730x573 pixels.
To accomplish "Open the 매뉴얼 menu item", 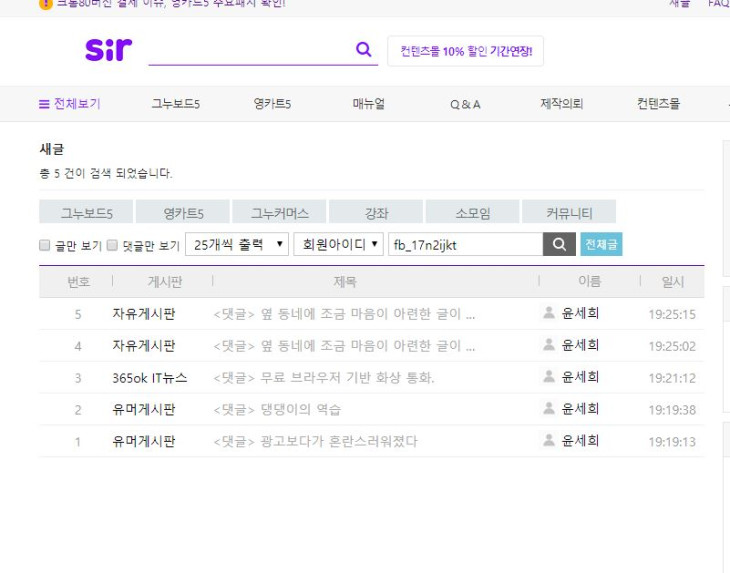I will click(x=368, y=104).
